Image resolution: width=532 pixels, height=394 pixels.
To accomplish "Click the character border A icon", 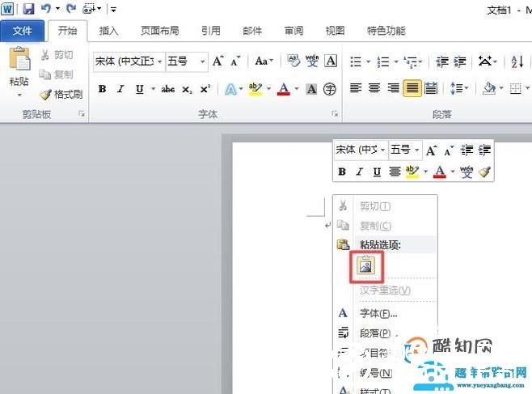I will [331, 61].
